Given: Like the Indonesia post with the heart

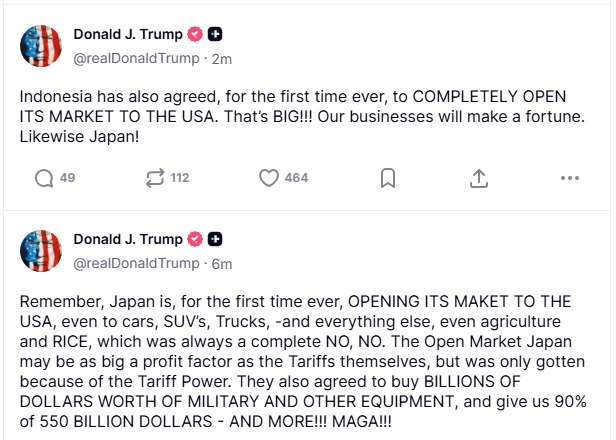Looking at the screenshot, I should click(x=268, y=178).
